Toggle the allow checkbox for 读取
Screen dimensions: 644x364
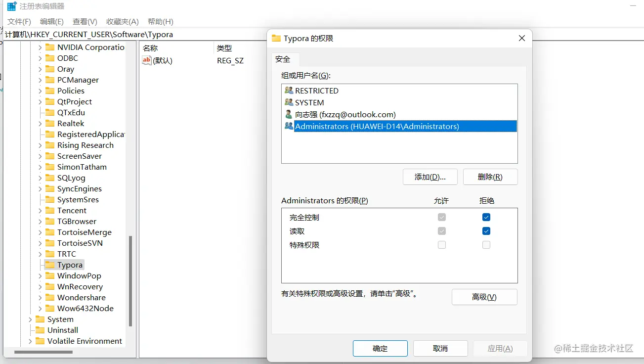442,231
